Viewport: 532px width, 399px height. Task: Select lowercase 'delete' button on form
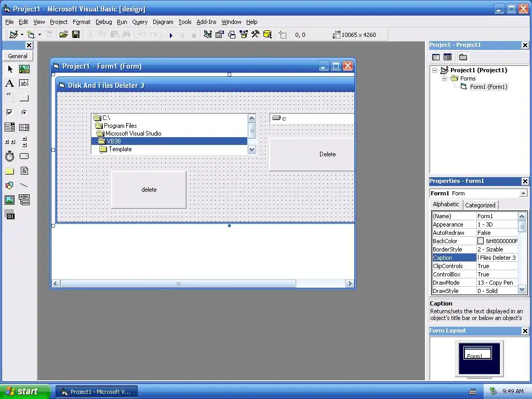click(149, 190)
